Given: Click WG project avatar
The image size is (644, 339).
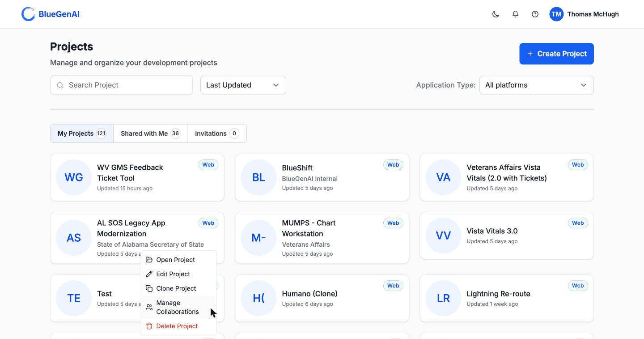Looking at the screenshot, I should coord(74,177).
